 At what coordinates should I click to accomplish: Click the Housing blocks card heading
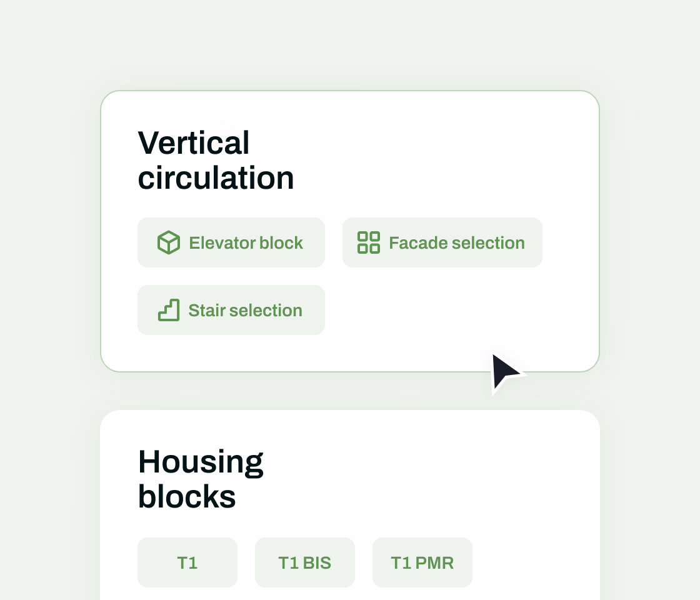pos(201,479)
